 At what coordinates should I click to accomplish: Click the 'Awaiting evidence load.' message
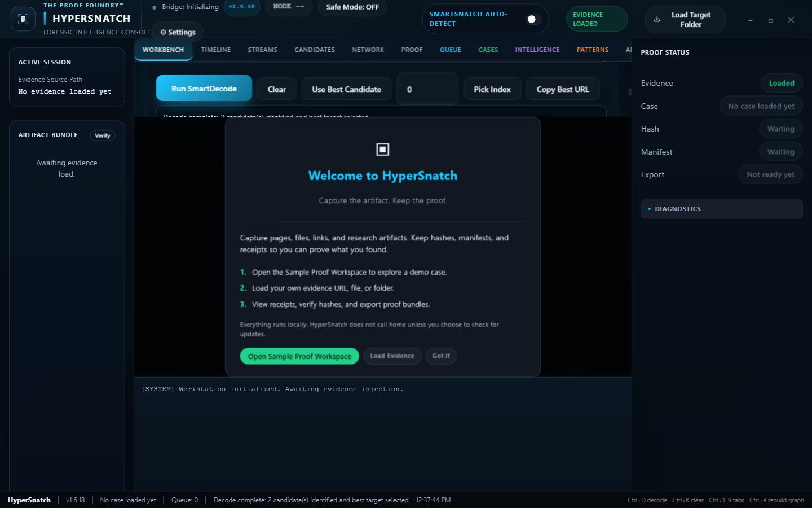pyautogui.click(x=67, y=168)
